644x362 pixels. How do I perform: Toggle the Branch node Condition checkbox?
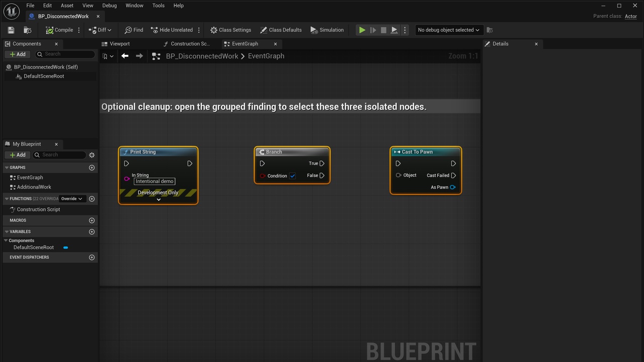tap(292, 176)
